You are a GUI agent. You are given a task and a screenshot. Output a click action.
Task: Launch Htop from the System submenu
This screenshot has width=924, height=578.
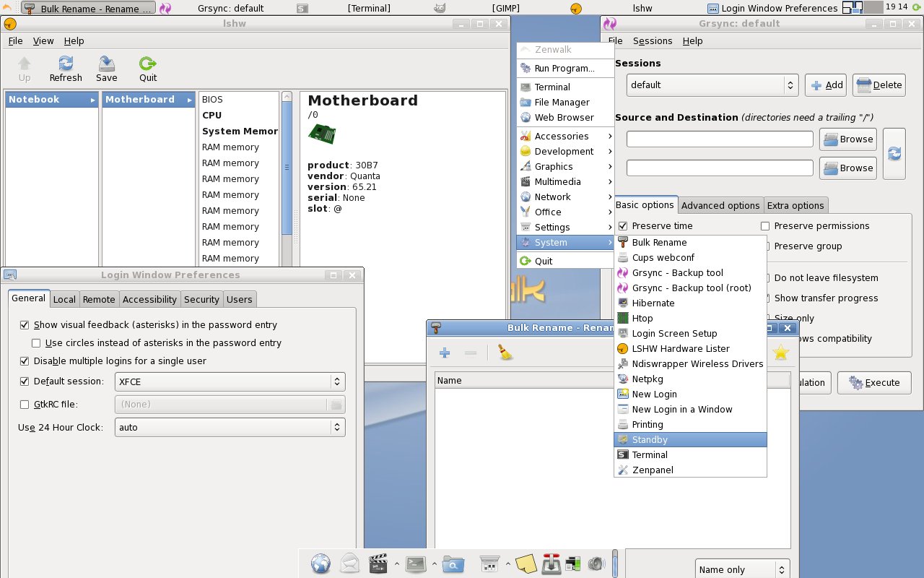click(690, 318)
